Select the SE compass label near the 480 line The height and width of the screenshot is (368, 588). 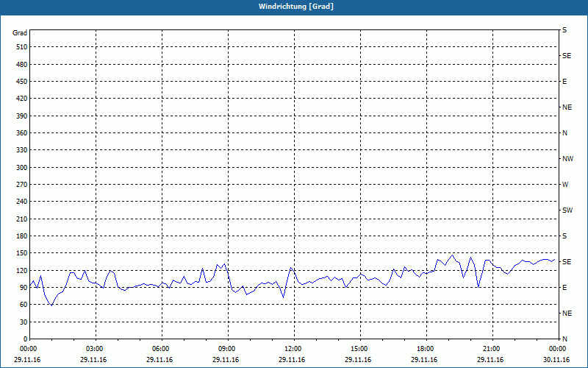point(567,56)
